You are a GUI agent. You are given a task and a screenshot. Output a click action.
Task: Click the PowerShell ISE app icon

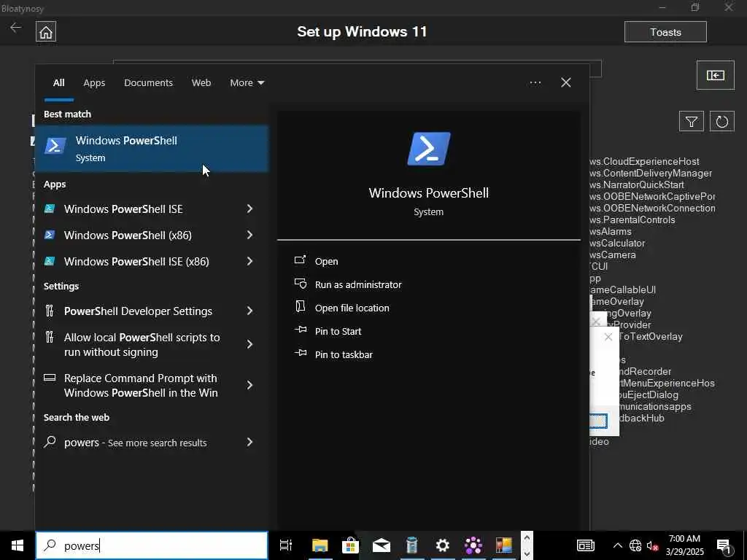[50, 209]
